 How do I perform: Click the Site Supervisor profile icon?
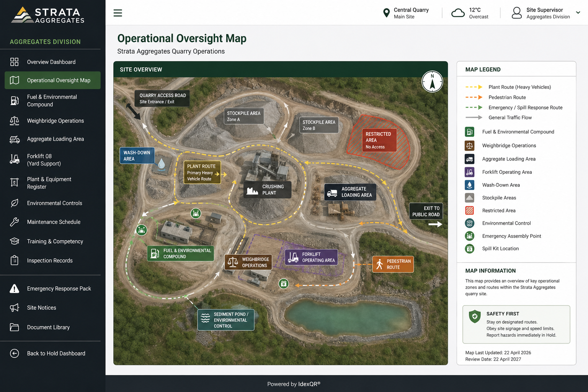517,13
